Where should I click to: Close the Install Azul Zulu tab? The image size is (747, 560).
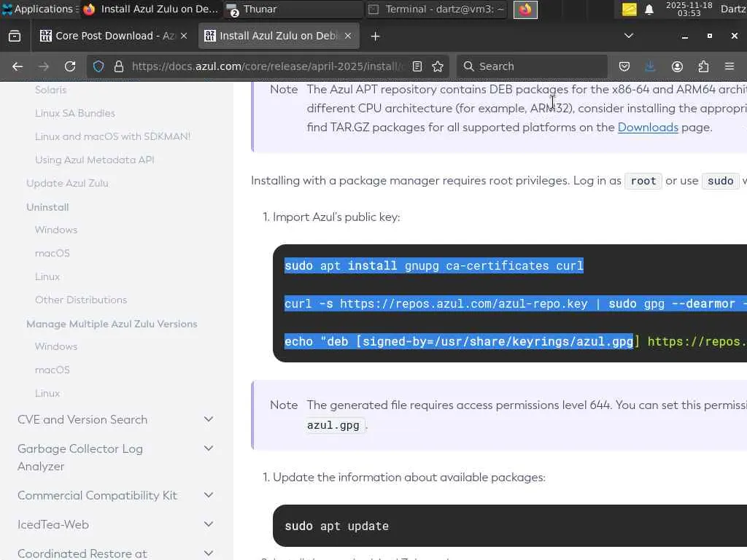coord(348,36)
